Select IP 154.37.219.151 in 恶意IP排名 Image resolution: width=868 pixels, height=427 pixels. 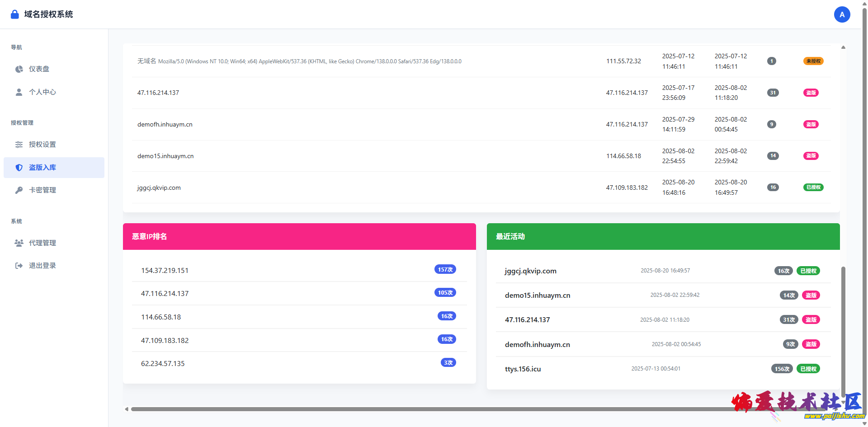point(165,271)
